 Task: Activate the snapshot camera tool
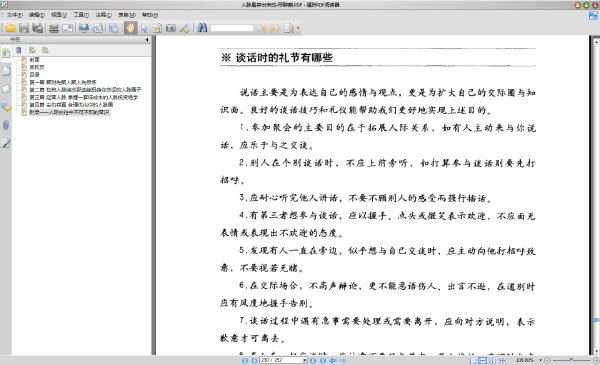[x=171, y=28]
